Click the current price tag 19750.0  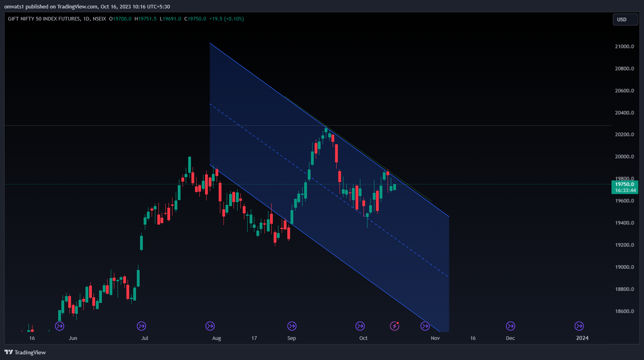(x=625, y=184)
